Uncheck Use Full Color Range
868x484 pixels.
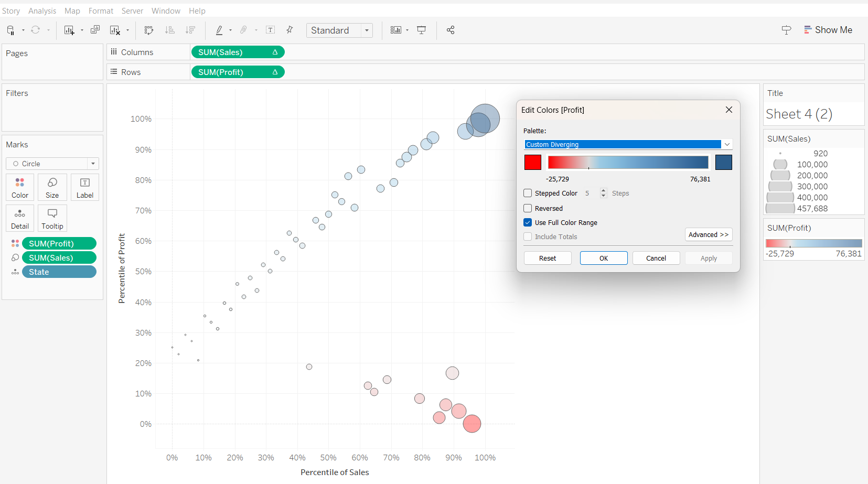point(528,222)
